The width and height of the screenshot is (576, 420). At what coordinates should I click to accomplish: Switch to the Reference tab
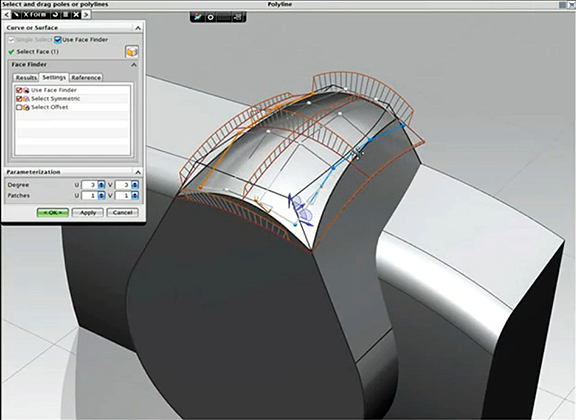(x=86, y=78)
